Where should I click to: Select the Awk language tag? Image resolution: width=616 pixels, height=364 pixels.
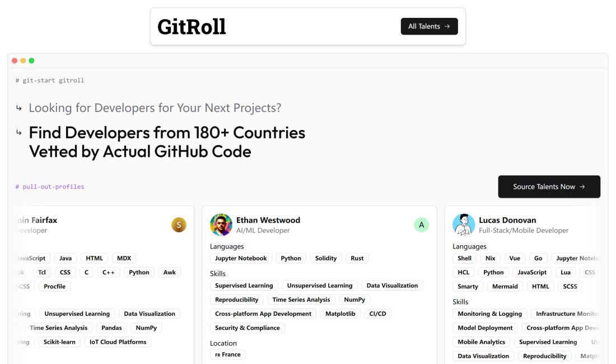click(x=170, y=273)
